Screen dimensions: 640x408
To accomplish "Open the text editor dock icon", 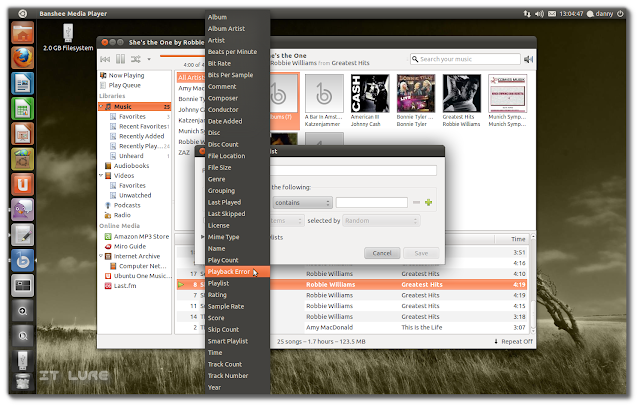I will pos(22,235).
